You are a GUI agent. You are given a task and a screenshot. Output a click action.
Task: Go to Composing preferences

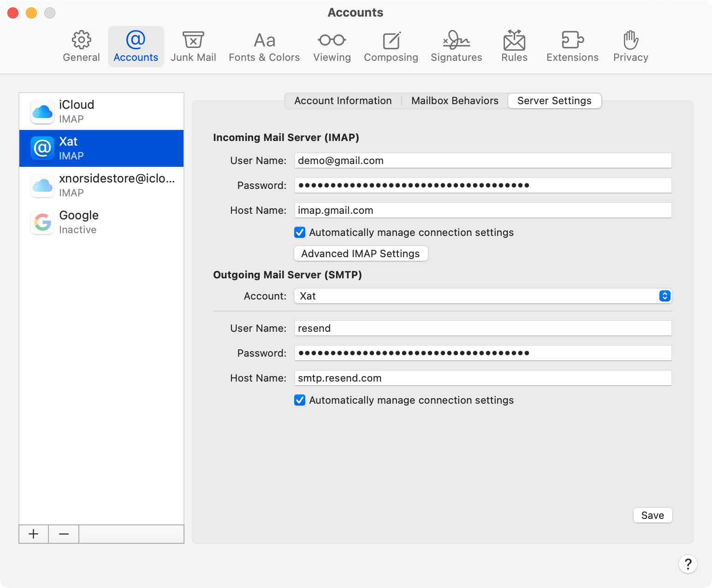[x=391, y=47]
